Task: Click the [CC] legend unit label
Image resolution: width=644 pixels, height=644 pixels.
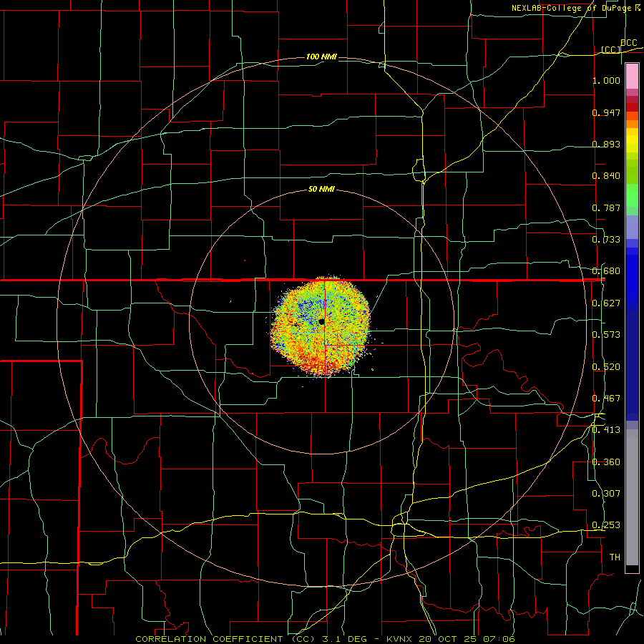Action: (x=611, y=49)
